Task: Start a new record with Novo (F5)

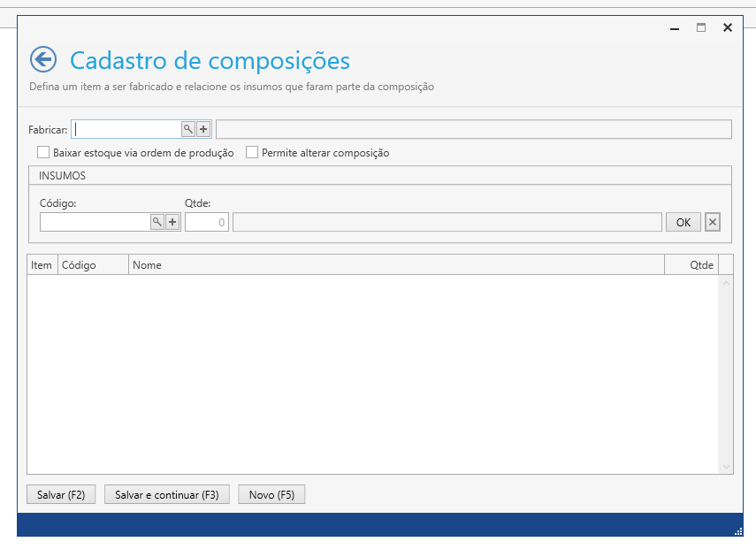Action: pos(271,495)
